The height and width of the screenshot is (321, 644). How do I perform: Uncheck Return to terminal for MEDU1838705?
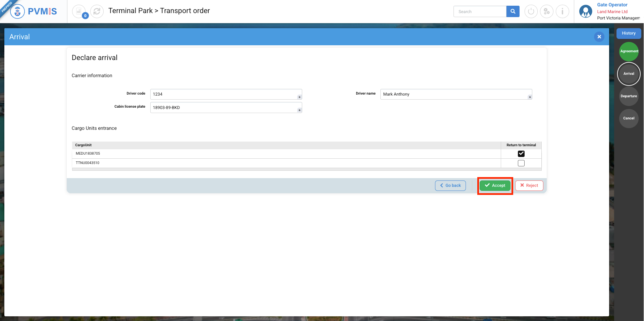pos(521,154)
